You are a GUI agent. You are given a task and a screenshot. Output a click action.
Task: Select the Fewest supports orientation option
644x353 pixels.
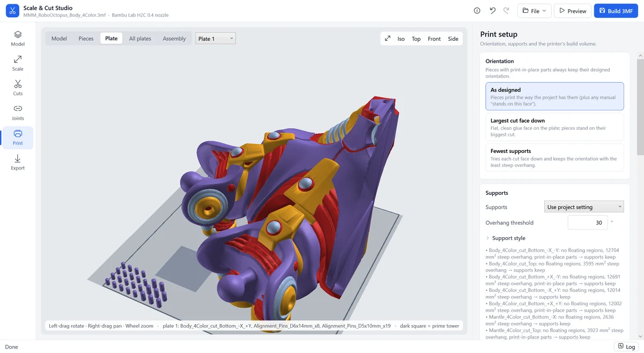click(554, 158)
